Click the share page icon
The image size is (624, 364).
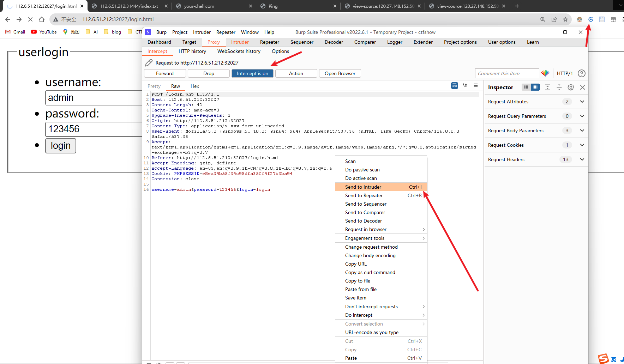tap(554, 19)
